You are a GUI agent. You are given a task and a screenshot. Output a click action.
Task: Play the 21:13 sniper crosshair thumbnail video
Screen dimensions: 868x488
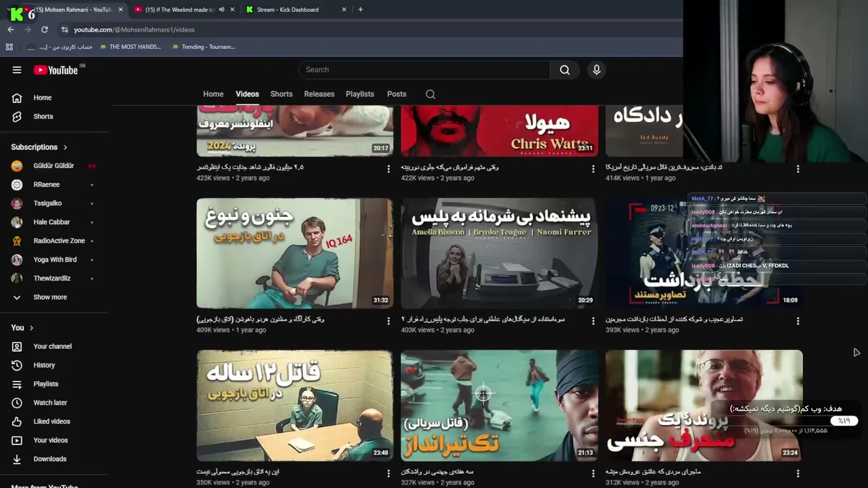[x=499, y=405]
